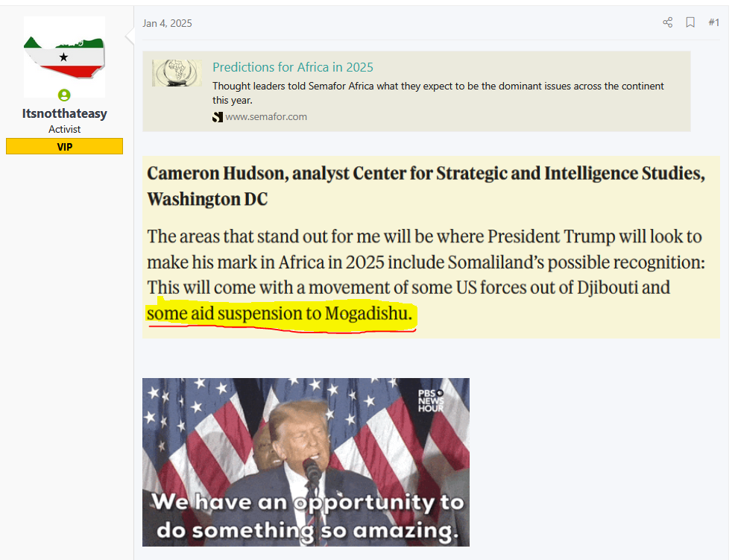Open the 'Predictions for Africa in 2025' link
The image size is (735, 560).
coord(293,67)
